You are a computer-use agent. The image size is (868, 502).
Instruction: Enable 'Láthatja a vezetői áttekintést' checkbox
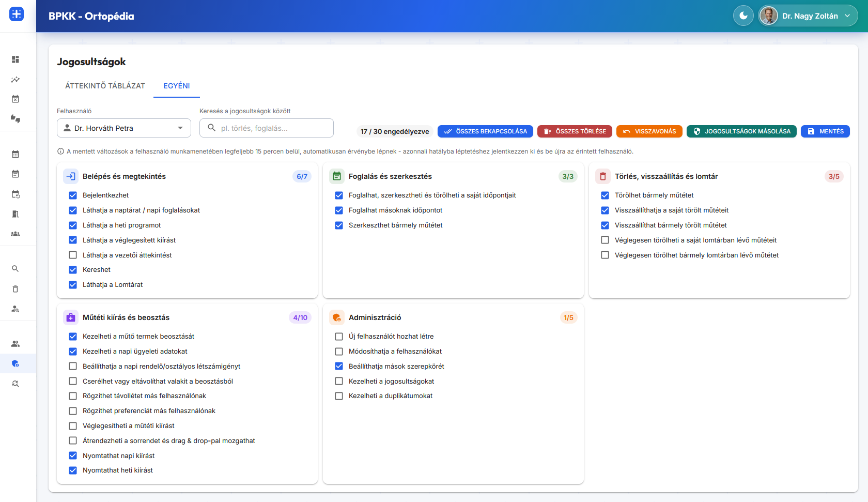coord(73,255)
